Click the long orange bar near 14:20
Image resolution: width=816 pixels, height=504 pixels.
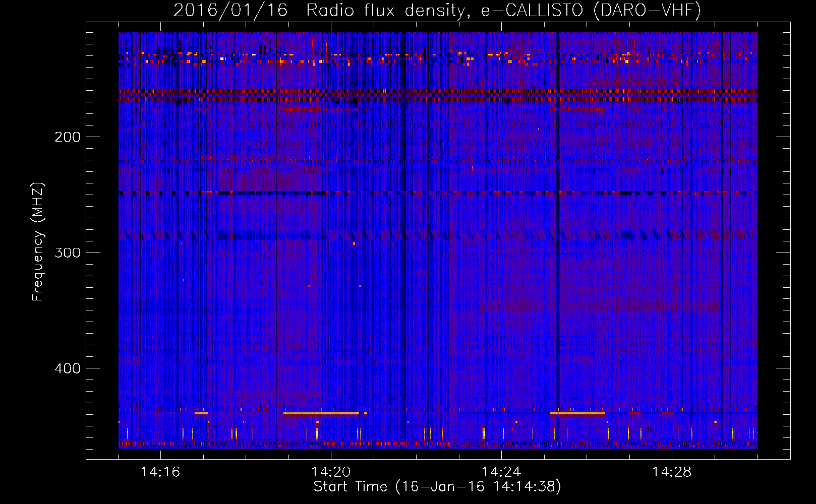pos(321,413)
